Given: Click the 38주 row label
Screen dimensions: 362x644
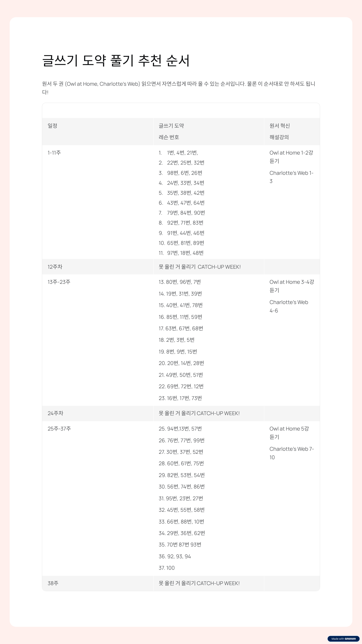Looking at the screenshot, I should tap(53, 583).
